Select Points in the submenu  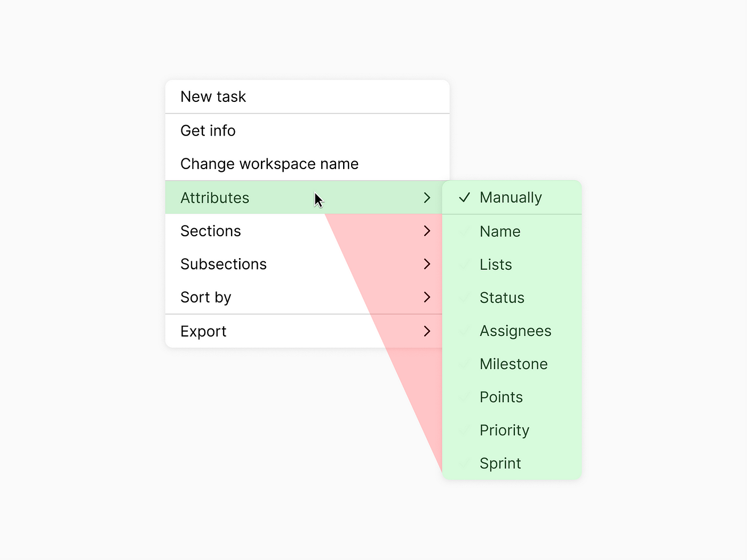501,397
